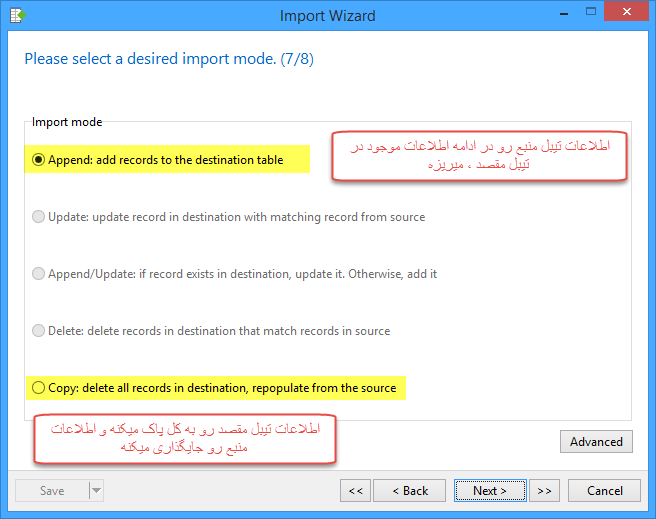Viewport: 656px width, 519px height.
Task: Click the red annotation callout beside Append
Action: tap(479, 155)
